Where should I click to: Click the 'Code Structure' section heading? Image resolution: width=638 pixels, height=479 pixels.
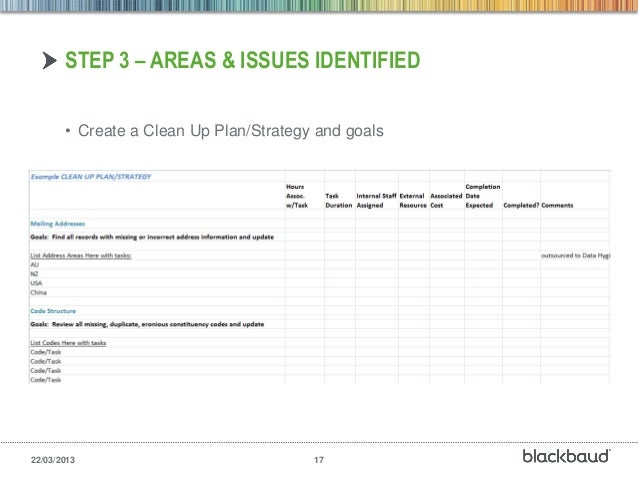tap(52, 310)
